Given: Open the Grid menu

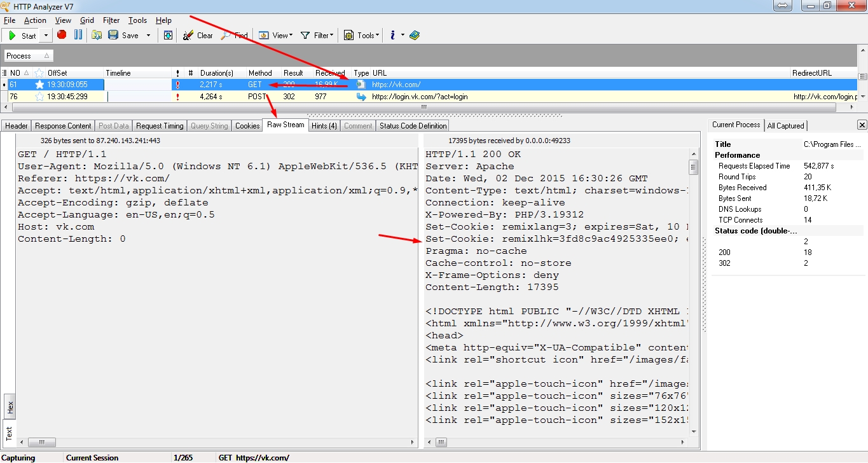Looking at the screenshot, I should click(x=87, y=20).
